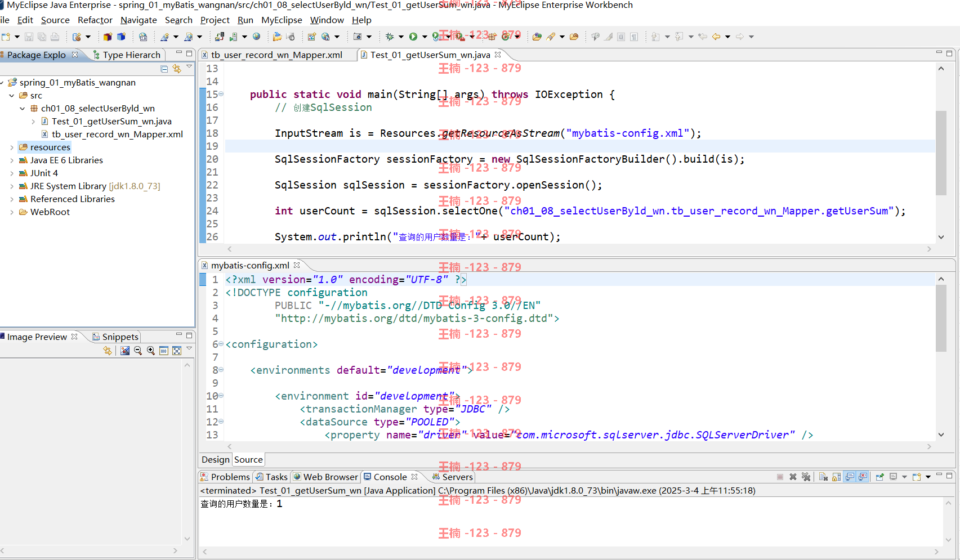Toggle Block Selection Mode in toolbar

(621, 37)
